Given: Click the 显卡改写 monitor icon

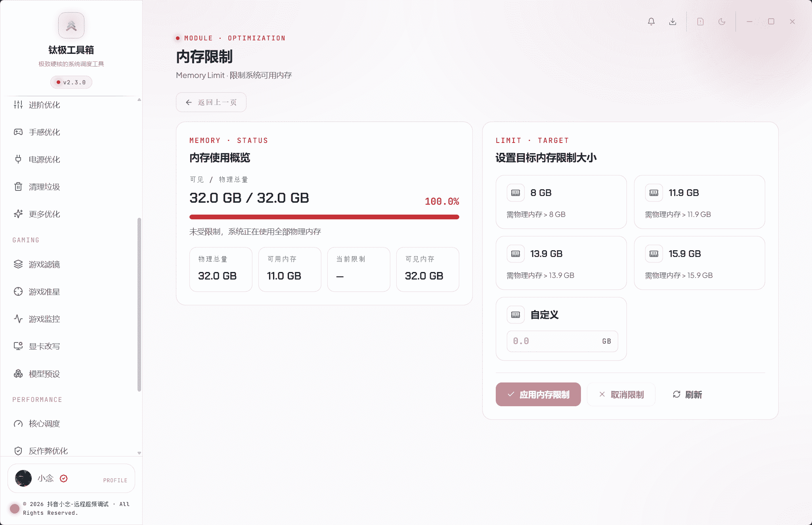Looking at the screenshot, I should click(x=18, y=346).
